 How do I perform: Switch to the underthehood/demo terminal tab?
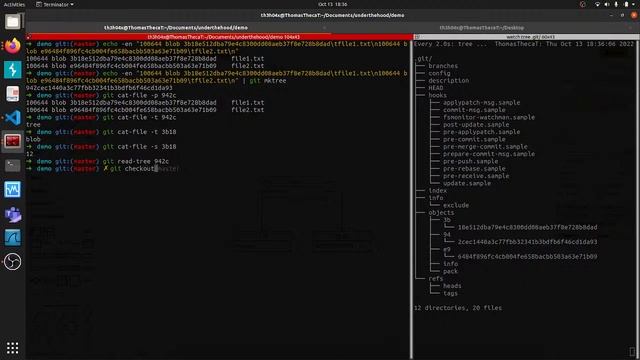point(176,27)
